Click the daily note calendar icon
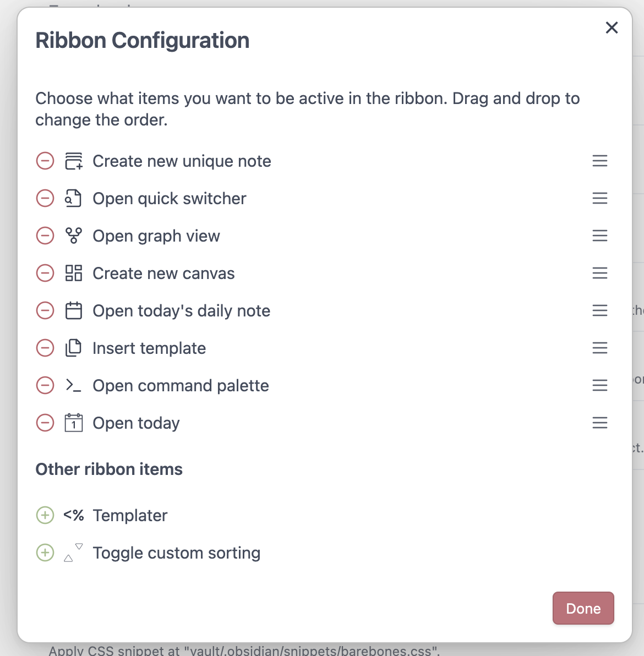Viewport: 644px width, 656px height. point(73,311)
